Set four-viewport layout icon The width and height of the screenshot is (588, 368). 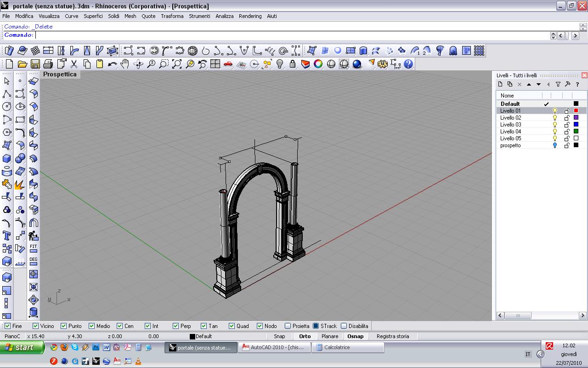215,64
